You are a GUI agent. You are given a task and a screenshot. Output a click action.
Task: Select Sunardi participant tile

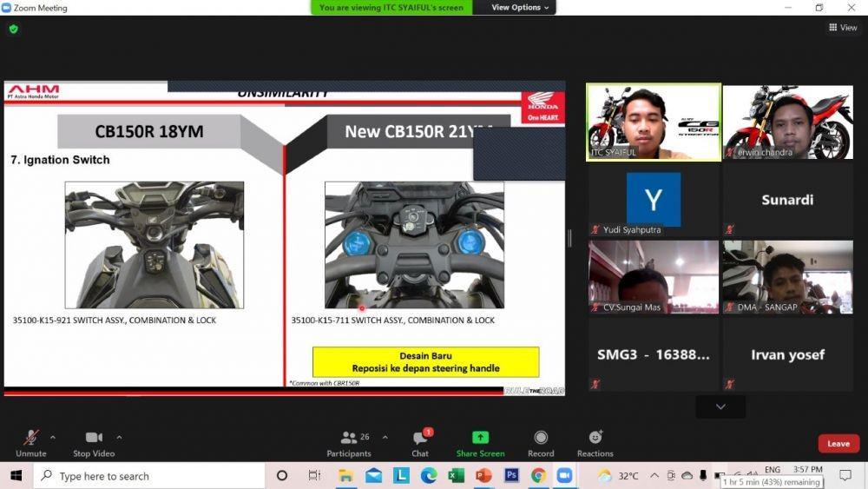(788, 200)
